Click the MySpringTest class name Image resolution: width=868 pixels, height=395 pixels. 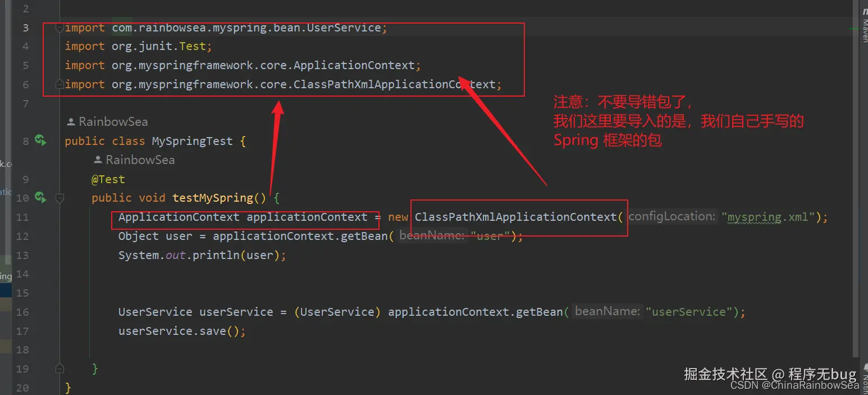192,141
